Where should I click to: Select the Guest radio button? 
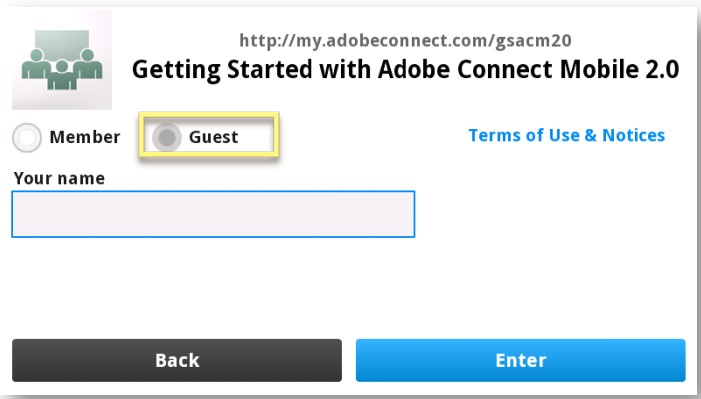[x=166, y=137]
